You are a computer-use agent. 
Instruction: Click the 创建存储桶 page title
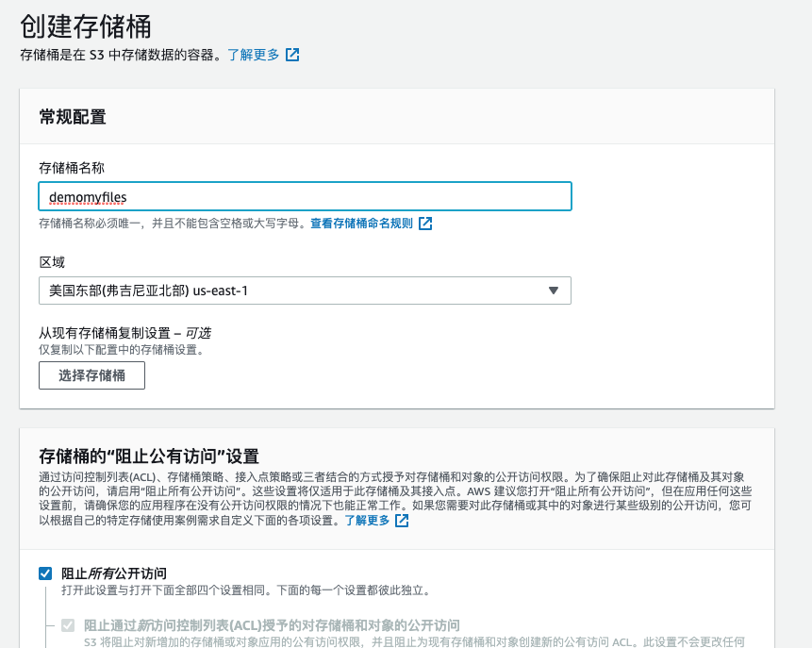pyautogui.click(x=86, y=26)
